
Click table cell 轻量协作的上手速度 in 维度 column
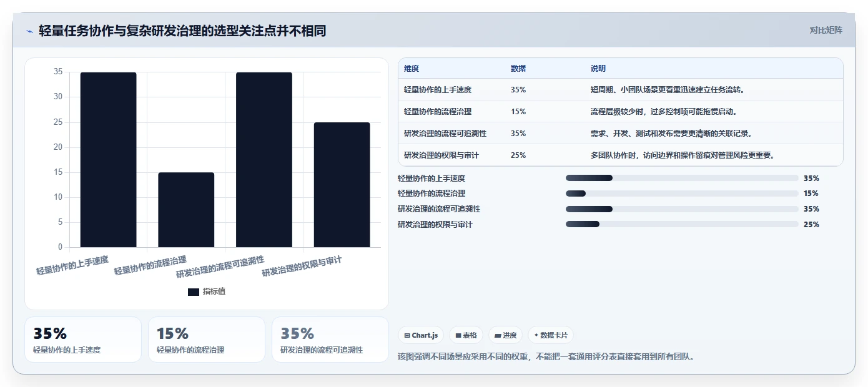(x=438, y=90)
